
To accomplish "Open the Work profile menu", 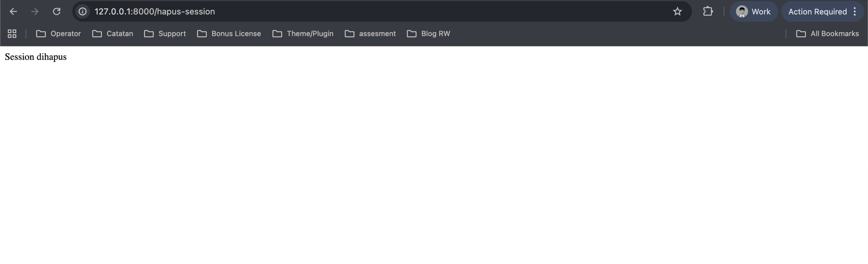I will point(753,12).
